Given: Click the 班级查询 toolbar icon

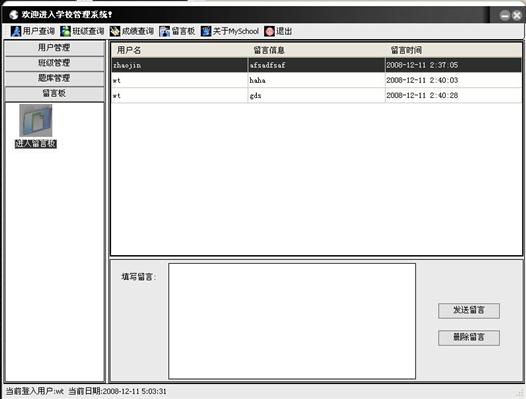Looking at the screenshot, I should coord(65,31).
